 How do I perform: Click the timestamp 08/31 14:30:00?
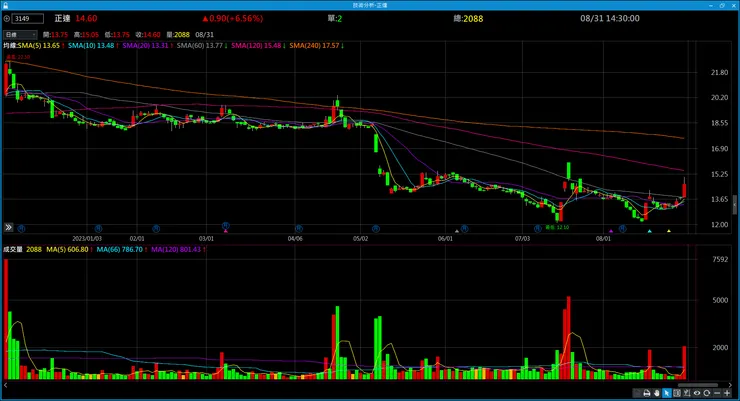click(610, 19)
